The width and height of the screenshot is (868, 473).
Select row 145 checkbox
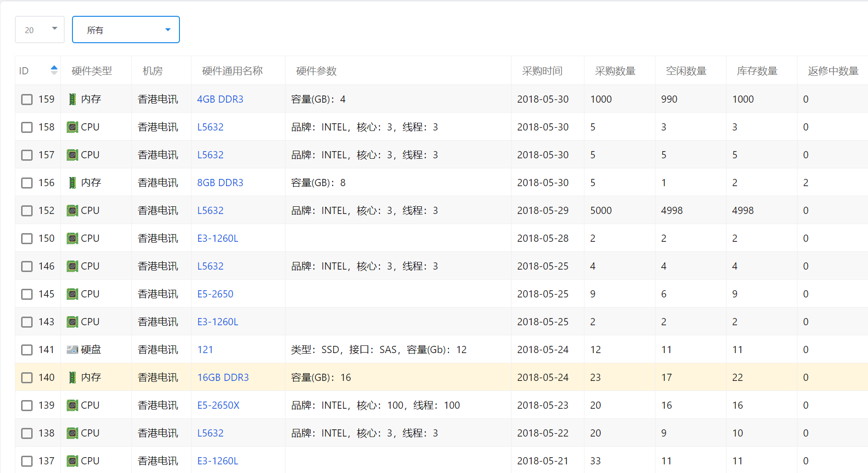point(27,294)
